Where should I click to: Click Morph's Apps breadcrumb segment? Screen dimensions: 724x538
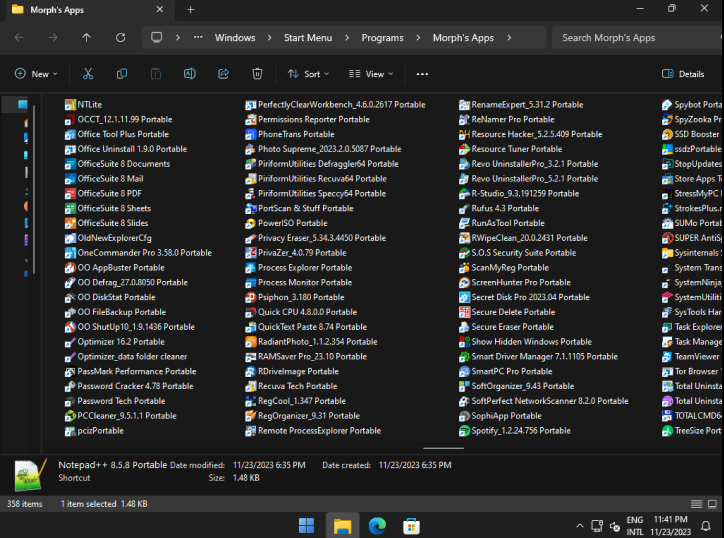(463, 38)
